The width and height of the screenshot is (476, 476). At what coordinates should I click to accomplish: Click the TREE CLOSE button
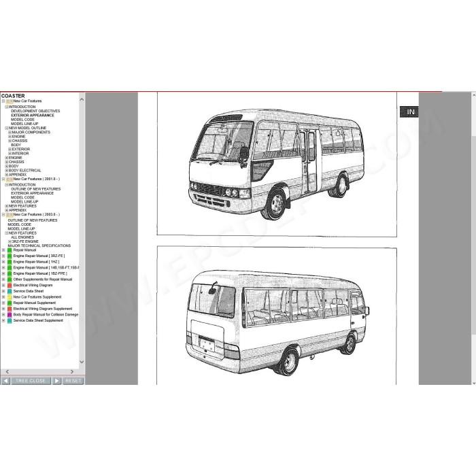click(x=31, y=381)
